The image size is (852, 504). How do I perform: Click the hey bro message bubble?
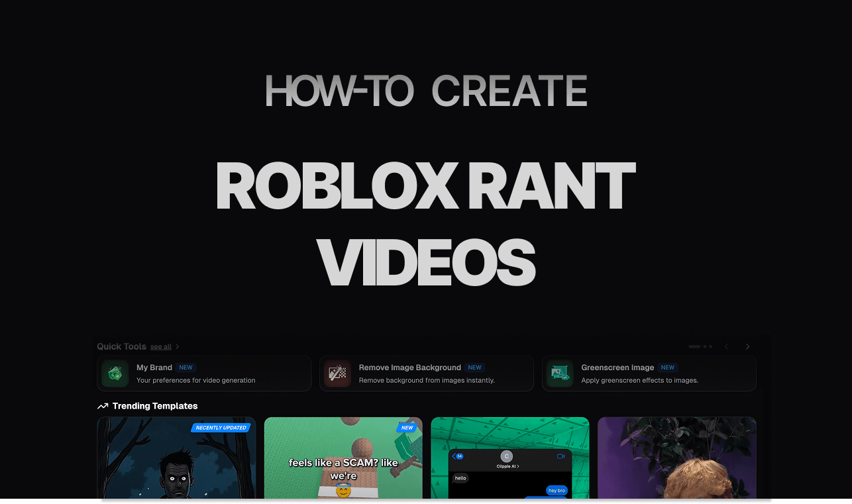coord(555,491)
